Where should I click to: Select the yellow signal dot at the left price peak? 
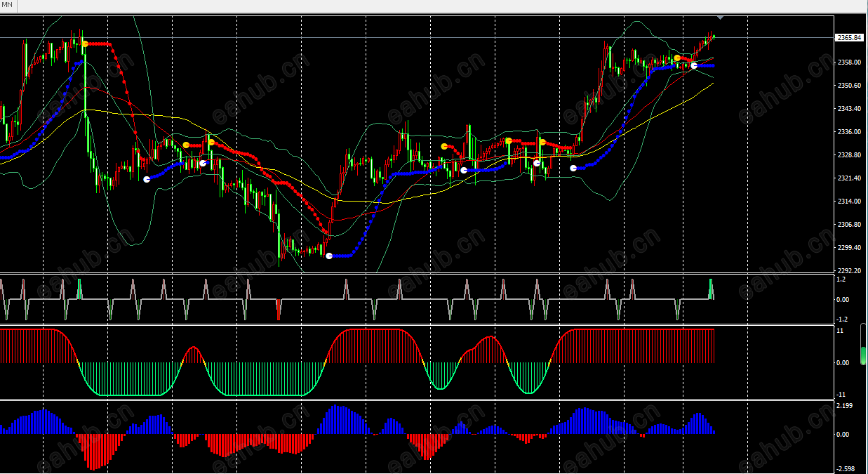click(85, 44)
